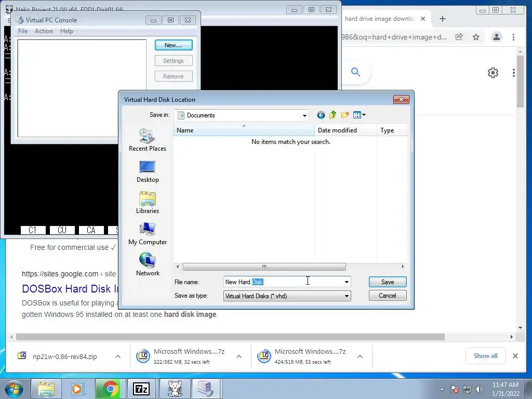Create a new folder in save dialog

click(x=345, y=115)
